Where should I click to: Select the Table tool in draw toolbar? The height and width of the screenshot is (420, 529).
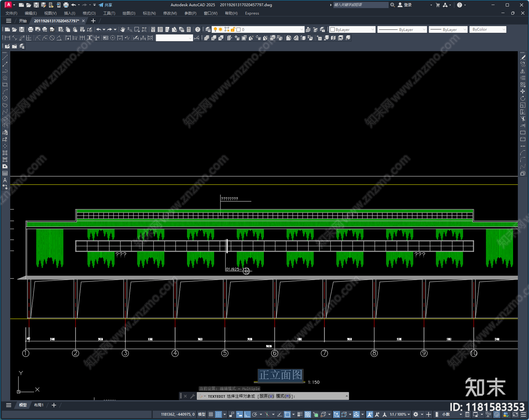[5, 173]
